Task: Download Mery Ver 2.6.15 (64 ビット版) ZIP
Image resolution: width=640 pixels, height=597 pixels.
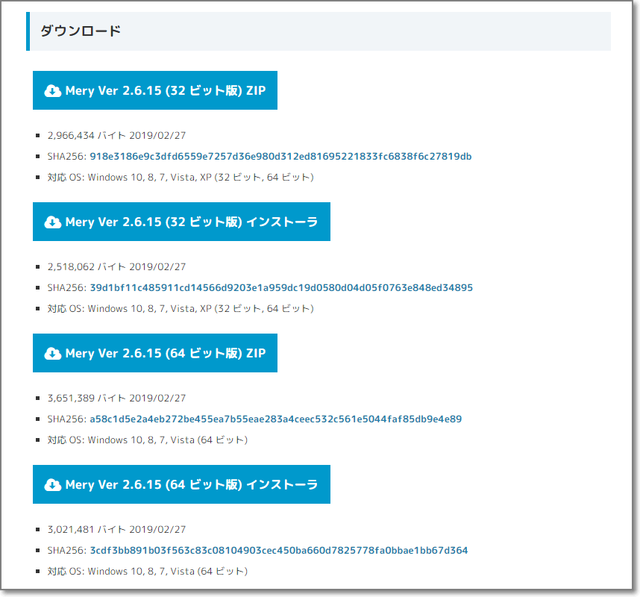Action: point(164,353)
